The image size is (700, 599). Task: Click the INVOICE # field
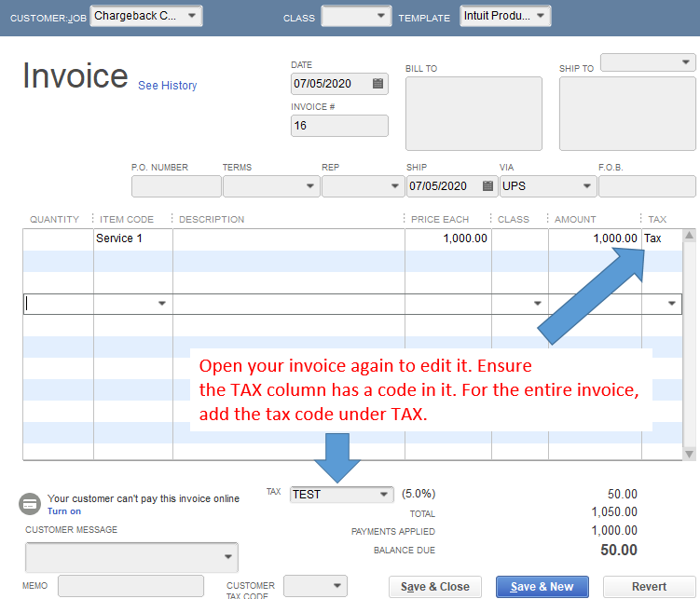[339, 126]
